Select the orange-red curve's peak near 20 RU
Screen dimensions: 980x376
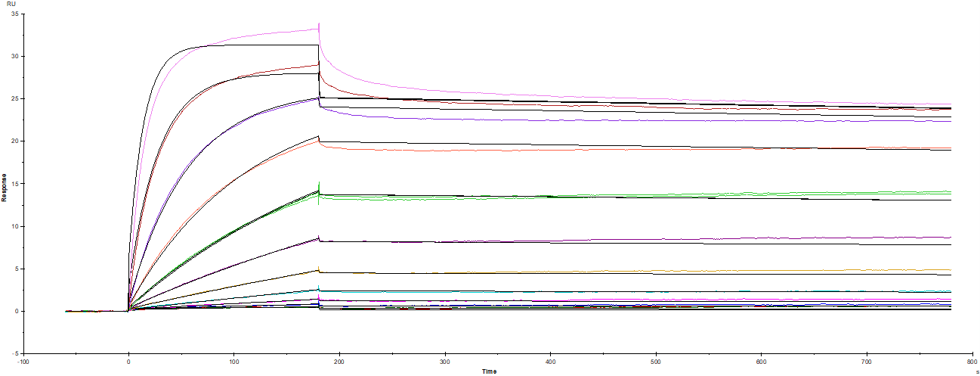pyautogui.click(x=317, y=141)
